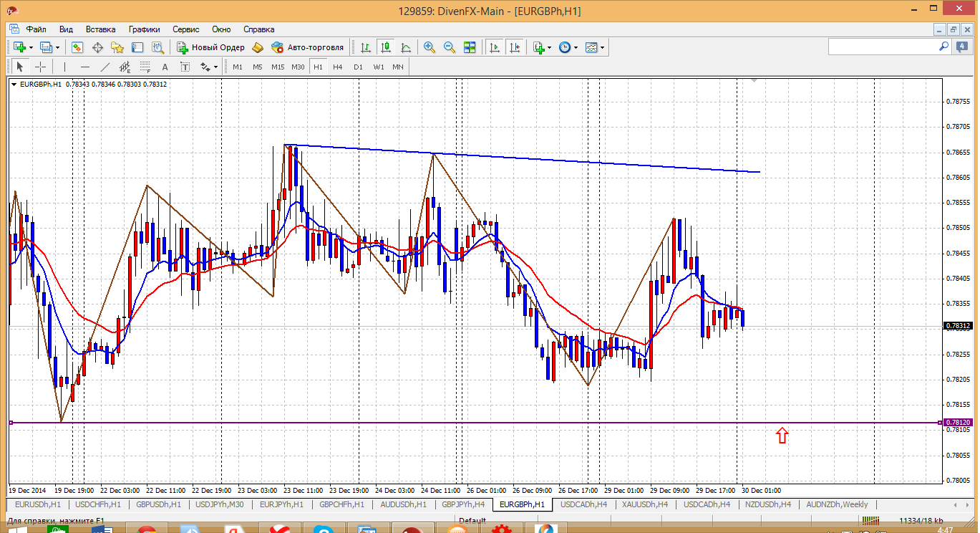Open the Navigator panel icon
This screenshot has width=980, height=533.
[x=117, y=47]
